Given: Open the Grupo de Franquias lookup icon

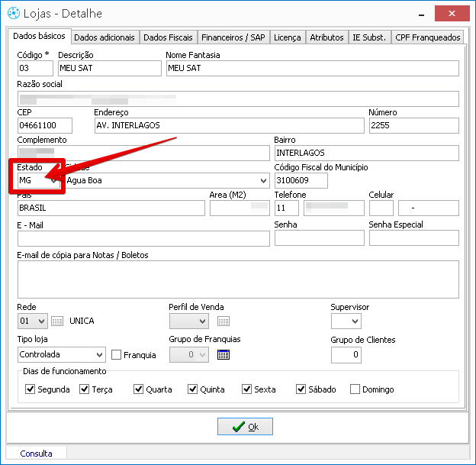Looking at the screenshot, I should (x=224, y=354).
